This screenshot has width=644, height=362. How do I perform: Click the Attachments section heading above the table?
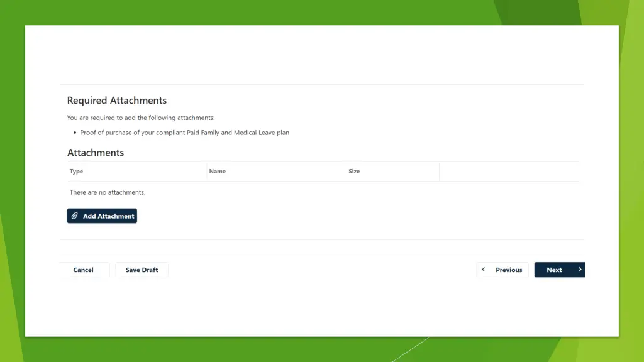click(x=96, y=153)
